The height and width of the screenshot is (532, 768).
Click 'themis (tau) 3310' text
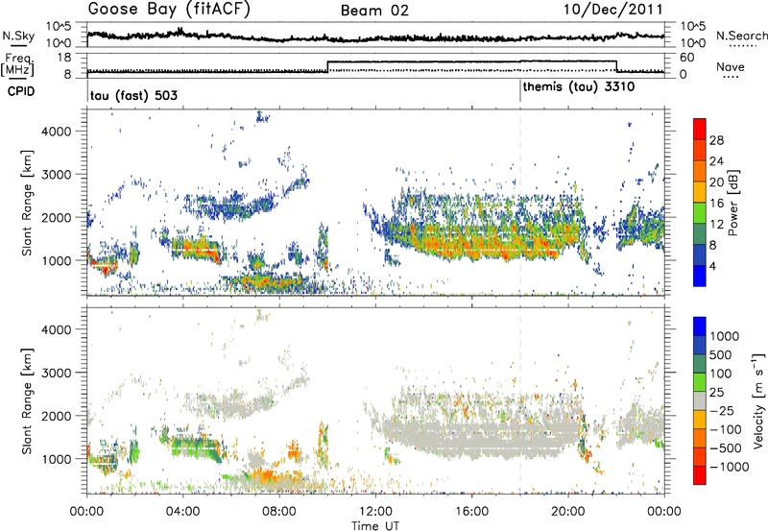pos(579,87)
